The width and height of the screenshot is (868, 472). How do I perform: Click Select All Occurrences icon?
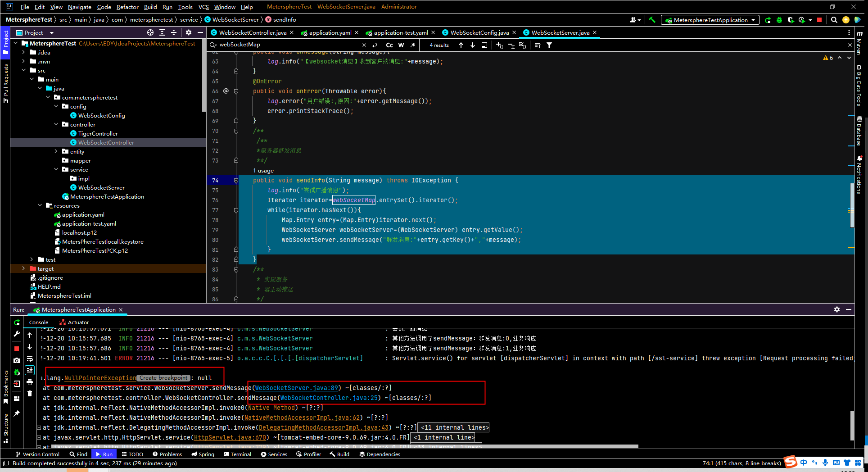[x=523, y=45]
